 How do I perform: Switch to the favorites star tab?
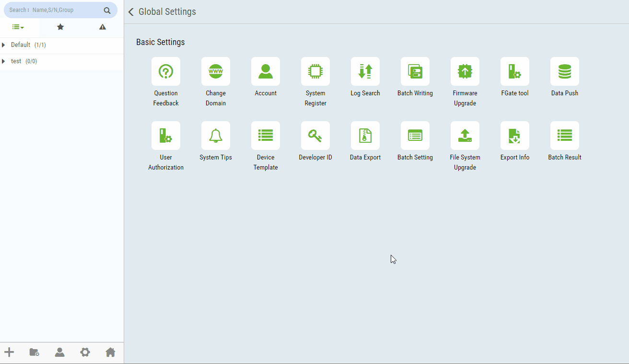(60, 27)
